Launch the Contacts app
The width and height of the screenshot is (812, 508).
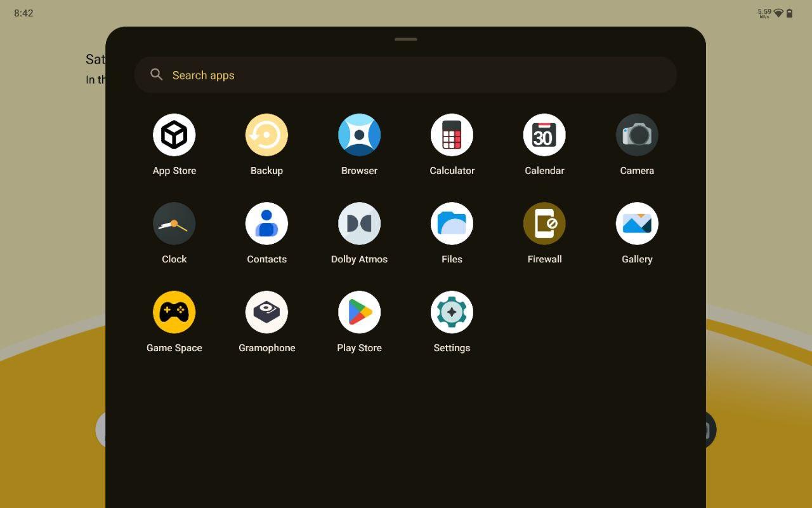266,224
